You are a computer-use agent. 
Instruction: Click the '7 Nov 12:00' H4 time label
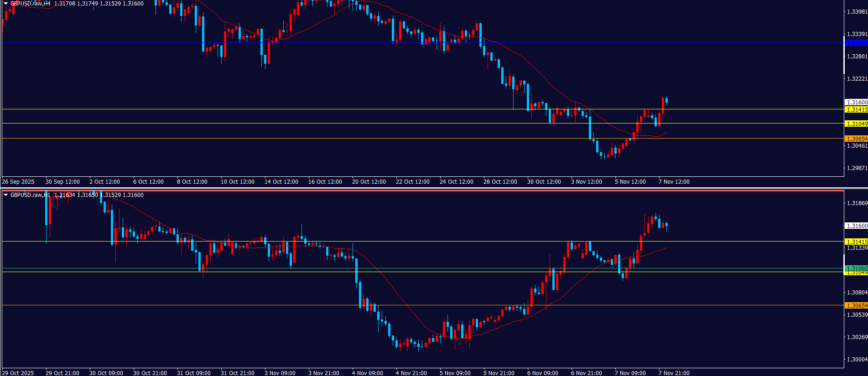tap(674, 182)
